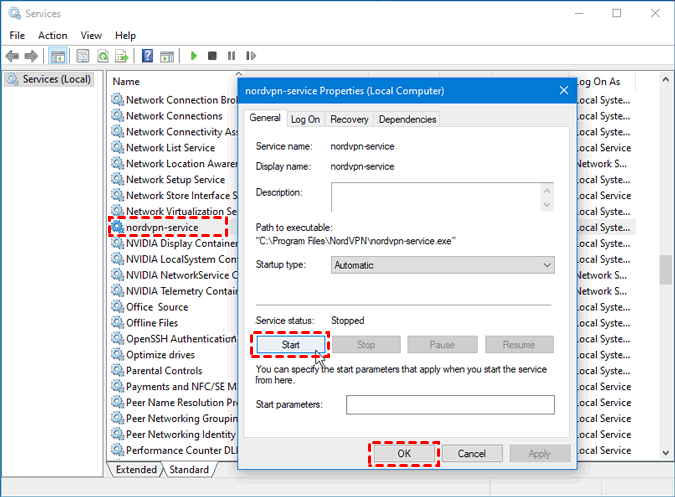675x497 pixels.
Task: Open the View menu
Action: coord(91,35)
